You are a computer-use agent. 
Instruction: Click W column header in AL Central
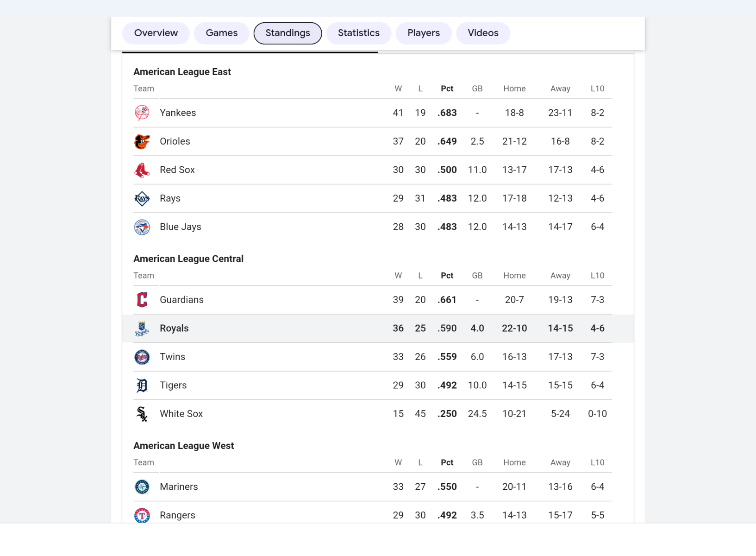(398, 276)
